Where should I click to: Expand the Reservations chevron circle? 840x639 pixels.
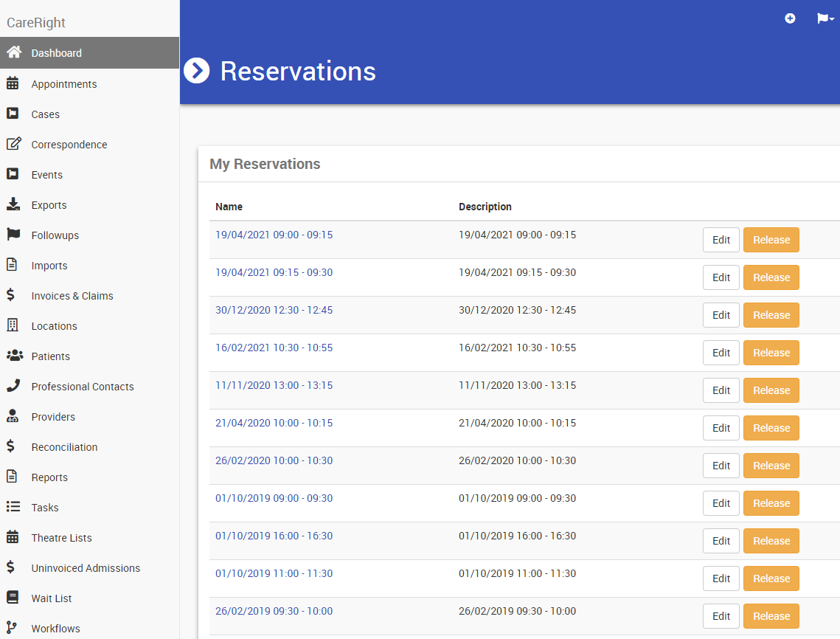click(197, 71)
